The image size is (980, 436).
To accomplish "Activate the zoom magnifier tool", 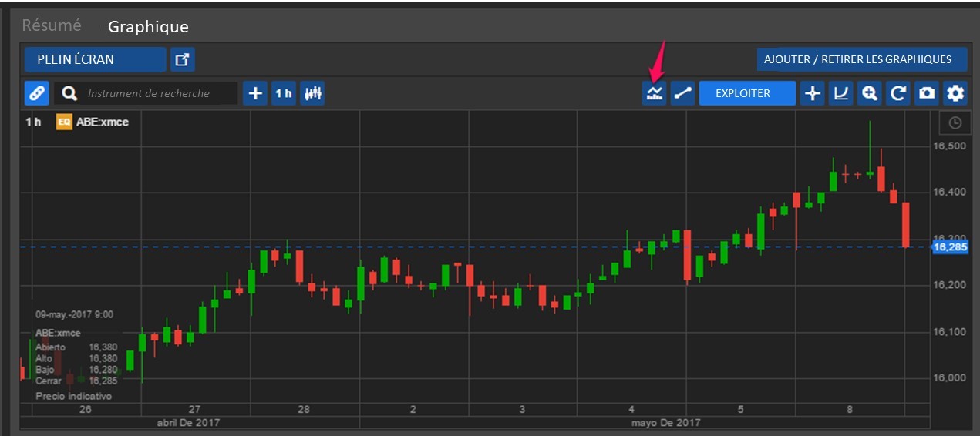I will pyautogui.click(x=870, y=93).
